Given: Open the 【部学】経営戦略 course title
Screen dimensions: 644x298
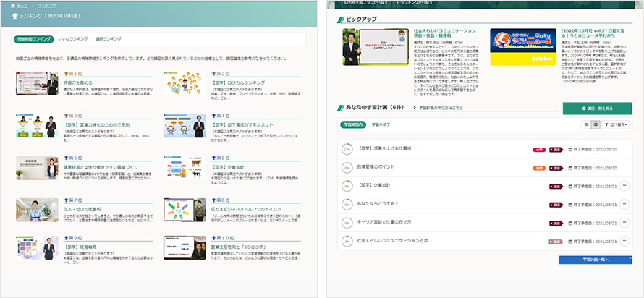Looking at the screenshot, I should (81, 247).
